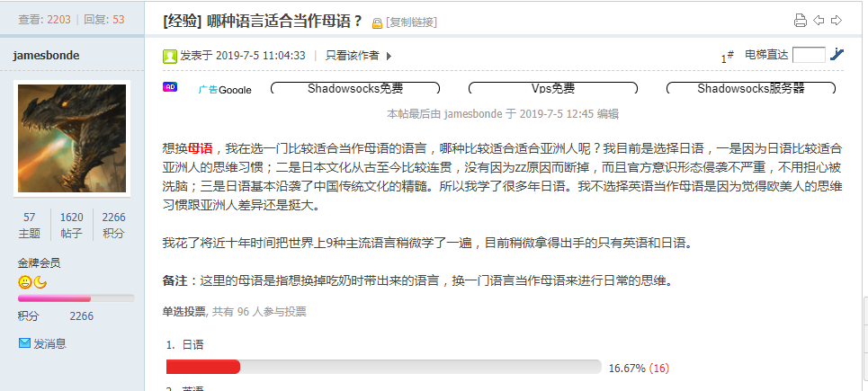Click the 电梯直达 floor number input box
Viewport: 868px width, 391px height.
809,55
